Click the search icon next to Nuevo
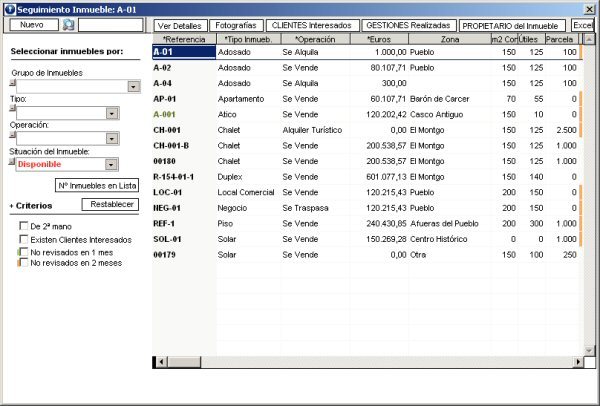This screenshot has height=406, width=600. click(x=69, y=24)
